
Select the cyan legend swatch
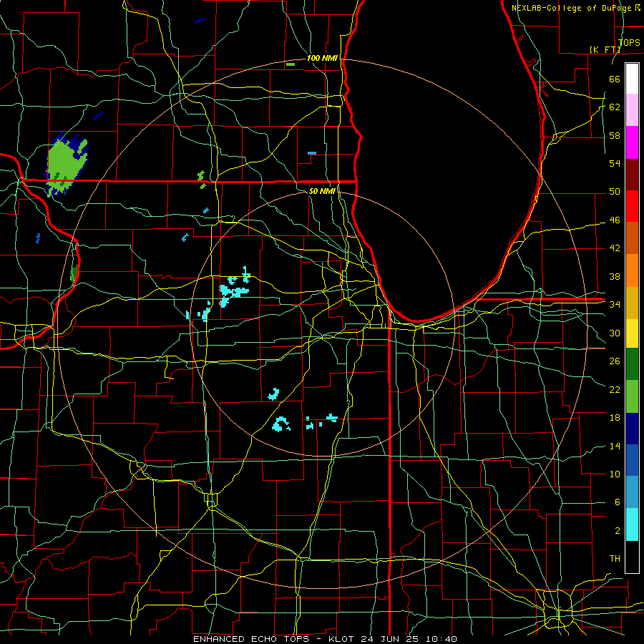click(x=632, y=525)
